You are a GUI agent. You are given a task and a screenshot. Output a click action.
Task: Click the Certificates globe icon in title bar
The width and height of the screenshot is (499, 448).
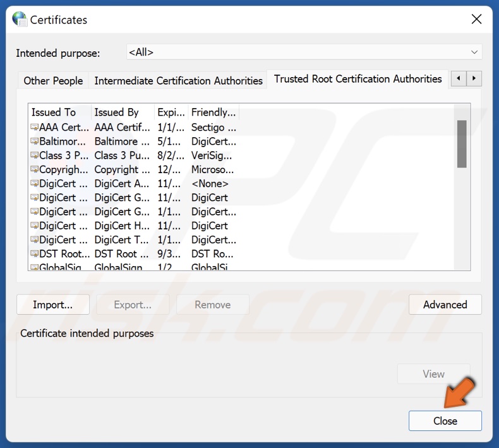click(20, 19)
